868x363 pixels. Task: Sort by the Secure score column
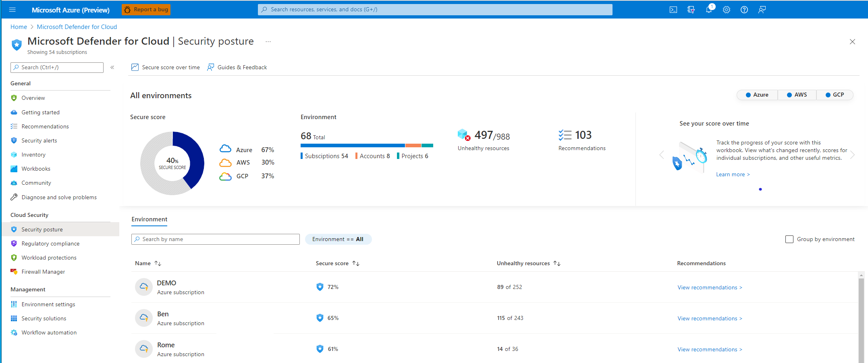[338, 264]
